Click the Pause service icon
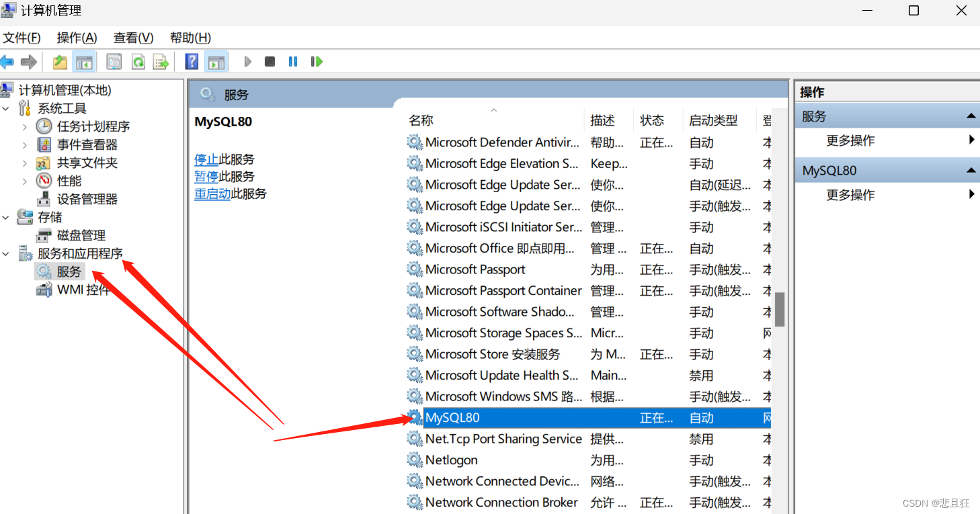The image size is (980, 514). click(x=293, y=62)
